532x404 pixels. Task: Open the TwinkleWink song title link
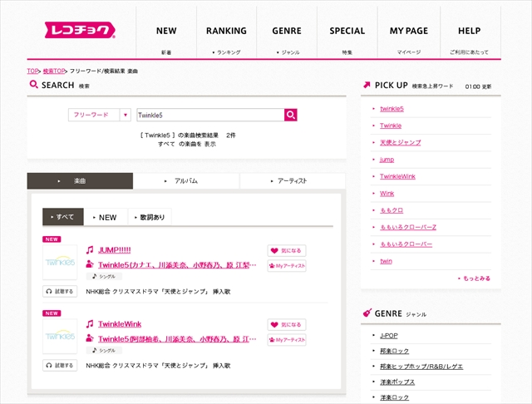120,324
